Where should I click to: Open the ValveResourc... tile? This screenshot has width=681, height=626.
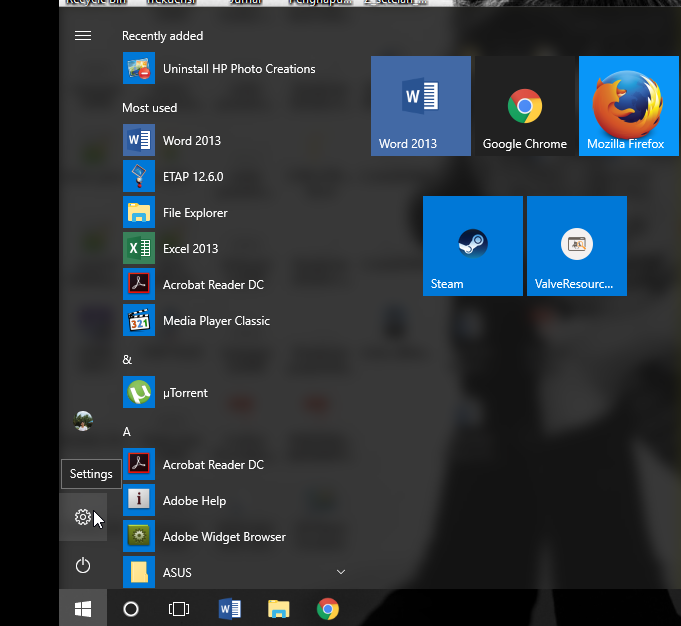tap(577, 246)
